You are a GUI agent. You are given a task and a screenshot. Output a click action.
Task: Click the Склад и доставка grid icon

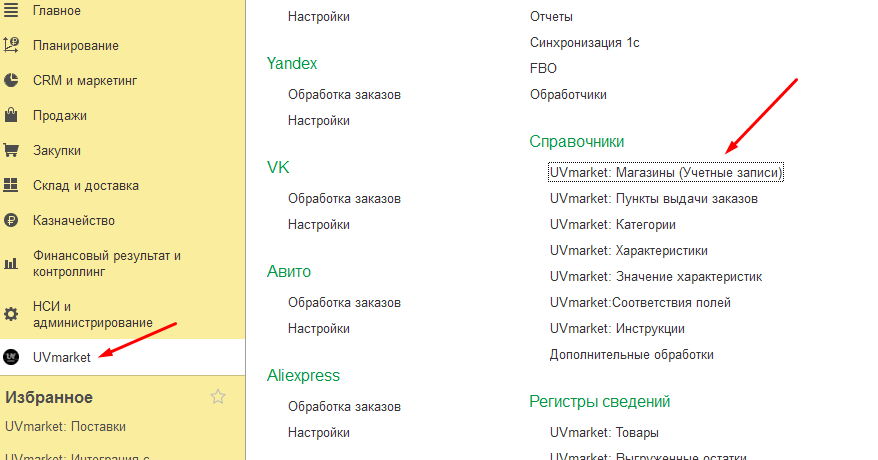click(x=11, y=185)
